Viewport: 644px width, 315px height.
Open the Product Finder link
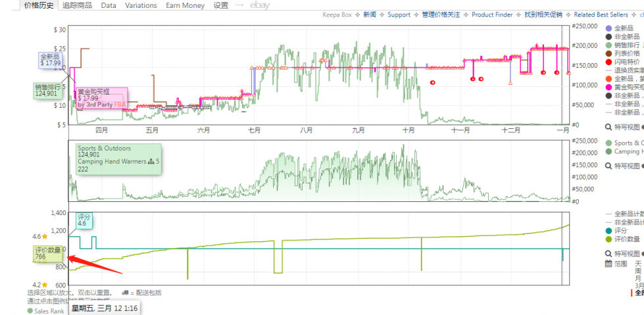pyautogui.click(x=492, y=14)
